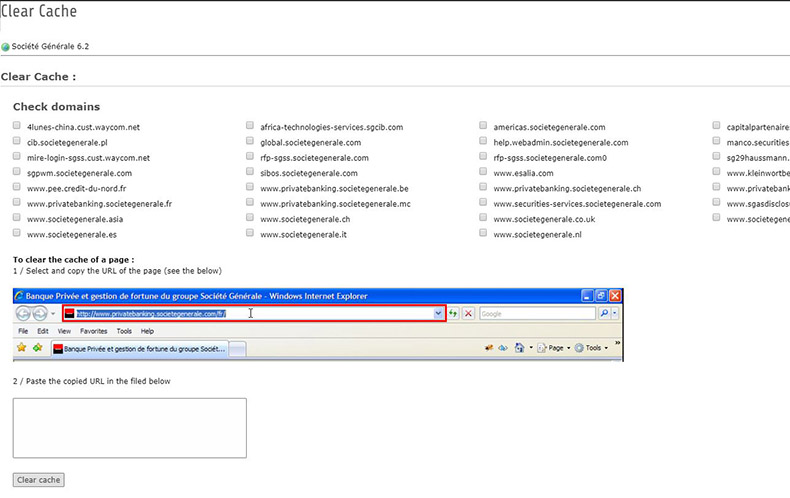Check the www.societegenerale.it checkbox
The height and width of the screenshot is (498, 790).
coord(250,233)
